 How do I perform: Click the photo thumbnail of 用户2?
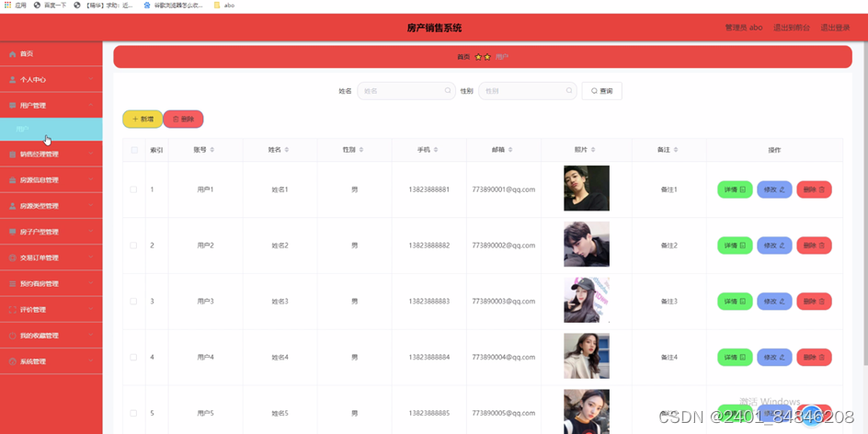[587, 245]
